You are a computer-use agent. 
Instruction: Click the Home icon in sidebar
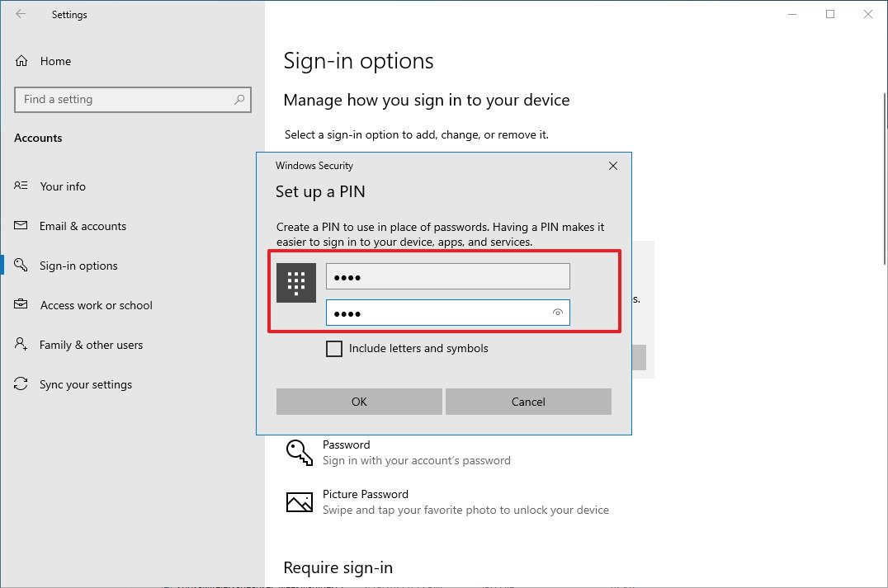(21, 61)
